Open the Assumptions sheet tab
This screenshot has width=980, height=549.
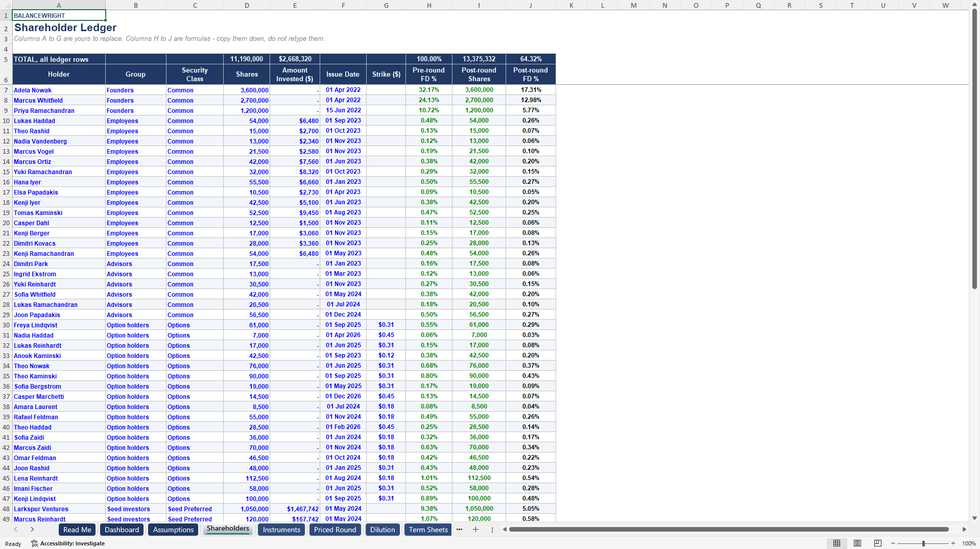(173, 530)
